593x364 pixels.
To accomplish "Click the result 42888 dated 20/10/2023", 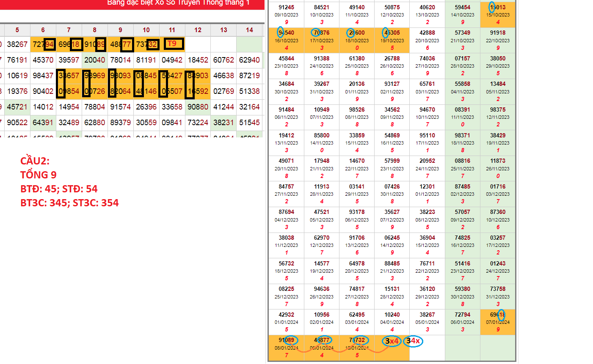I will click(427, 40).
